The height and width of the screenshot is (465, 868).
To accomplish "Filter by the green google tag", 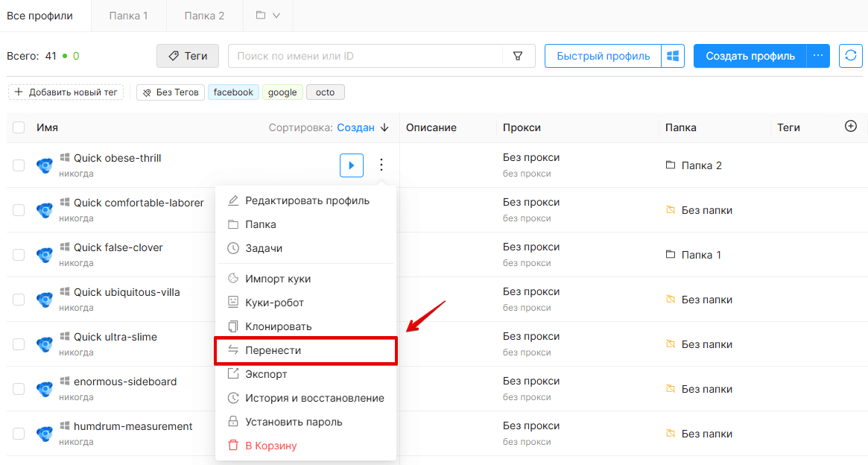I will (282, 92).
